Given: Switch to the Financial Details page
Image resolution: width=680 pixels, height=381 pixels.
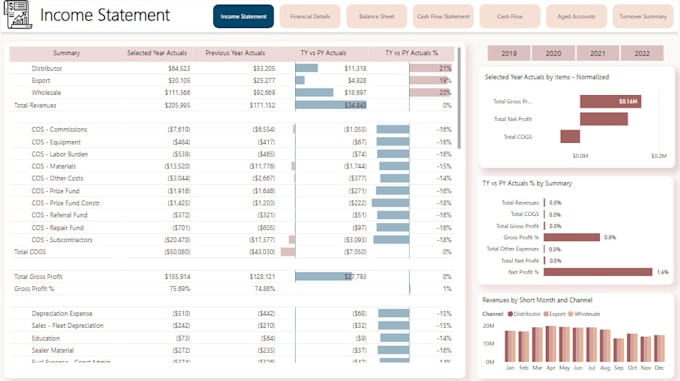Looking at the screenshot, I should coord(310,16).
